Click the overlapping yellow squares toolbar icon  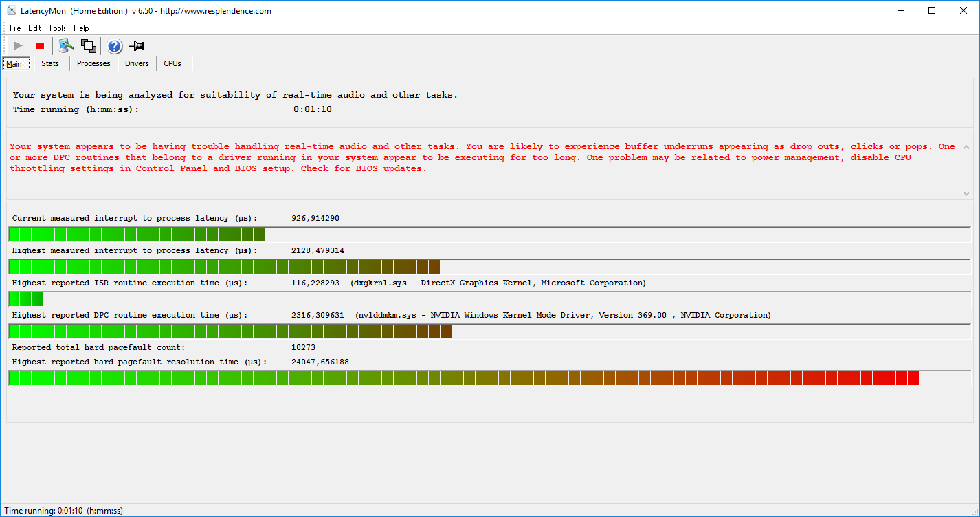(x=88, y=46)
